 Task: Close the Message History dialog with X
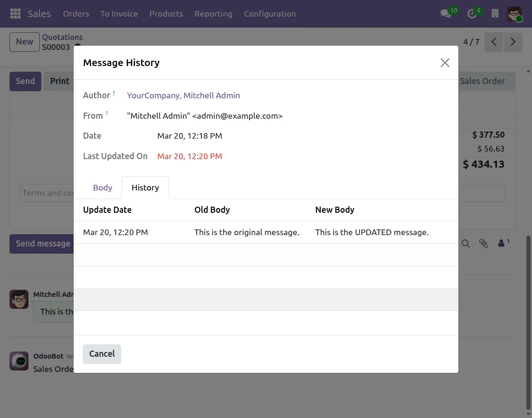[x=445, y=63]
